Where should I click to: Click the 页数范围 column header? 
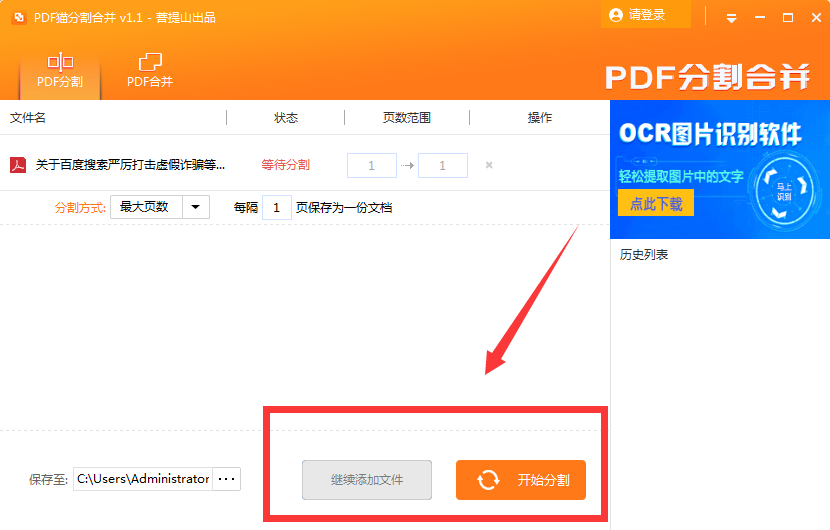coord(407,118)
